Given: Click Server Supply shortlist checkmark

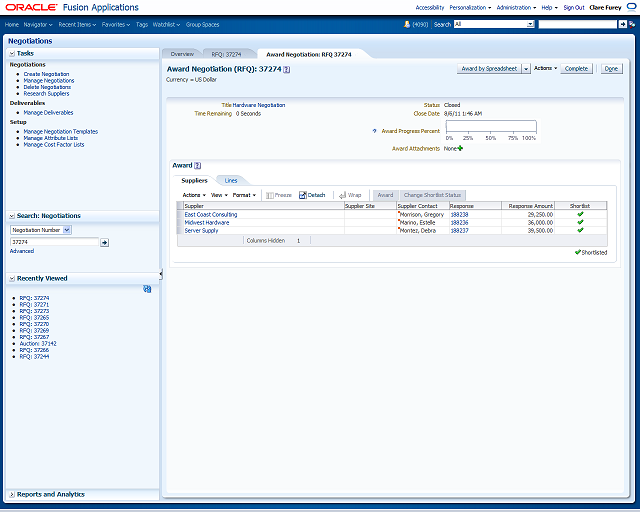Looking at the screenshot, I should [580, 230].
